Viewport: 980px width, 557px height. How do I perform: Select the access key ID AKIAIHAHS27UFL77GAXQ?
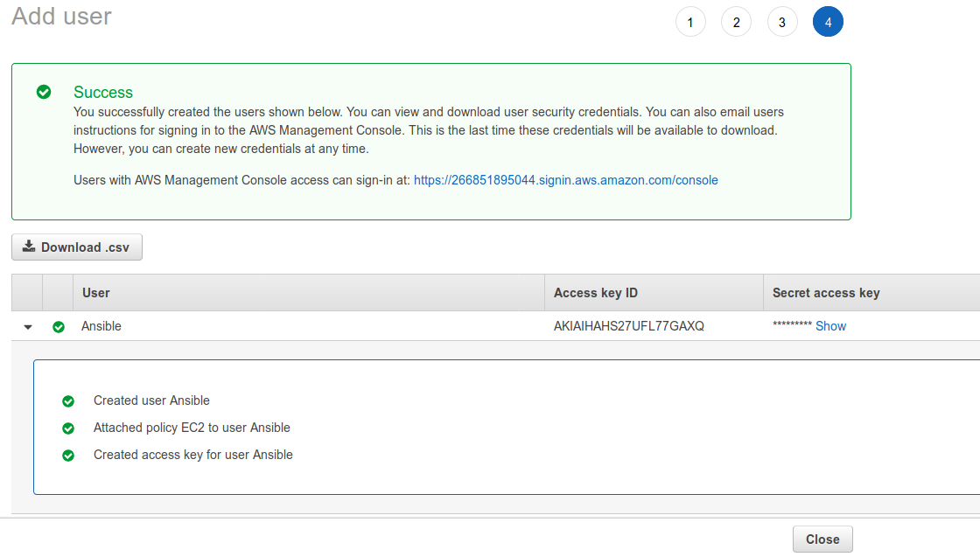coord(628,326)
